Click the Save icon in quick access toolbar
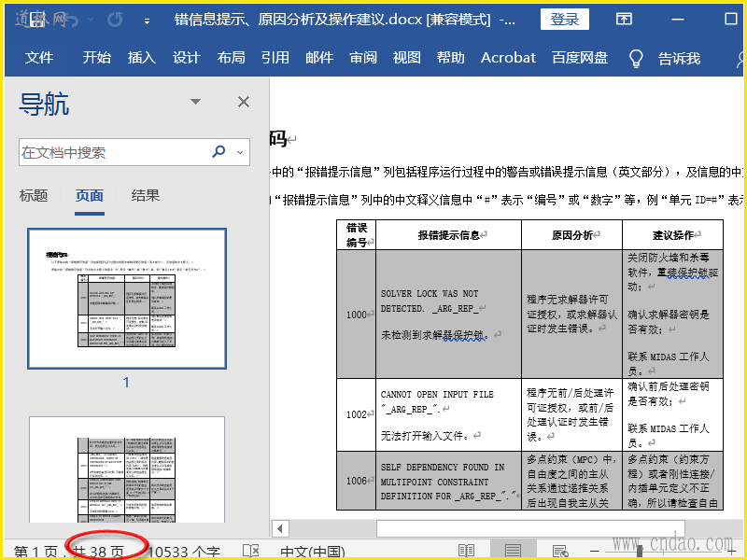This screenshot has height=560, width=747. pos(37,20)
